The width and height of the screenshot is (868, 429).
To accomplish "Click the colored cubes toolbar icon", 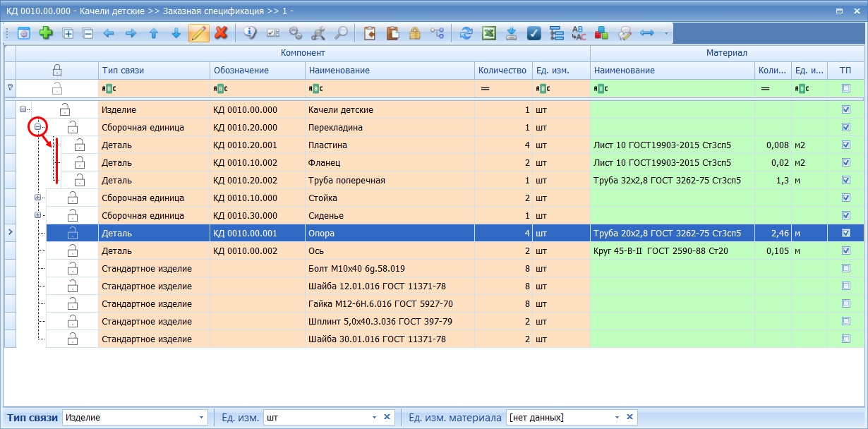I will (601, 33).
